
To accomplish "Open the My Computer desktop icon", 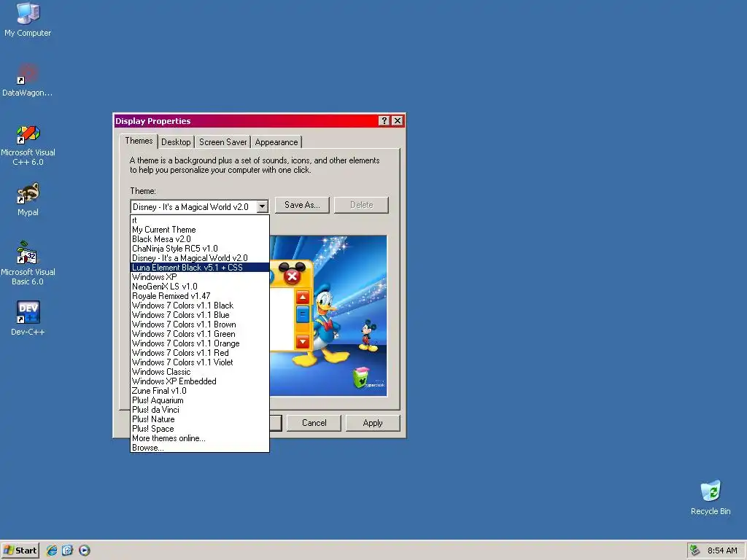I will pos(28,19).
